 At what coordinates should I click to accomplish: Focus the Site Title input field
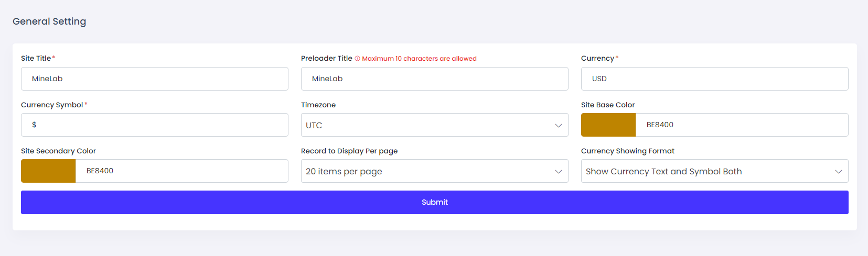pos(155,79)
